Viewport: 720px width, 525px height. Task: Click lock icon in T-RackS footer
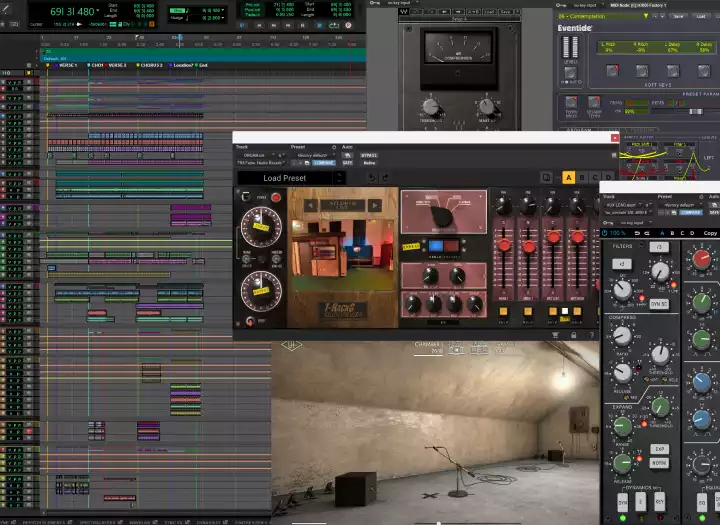[x=574, y=335]
